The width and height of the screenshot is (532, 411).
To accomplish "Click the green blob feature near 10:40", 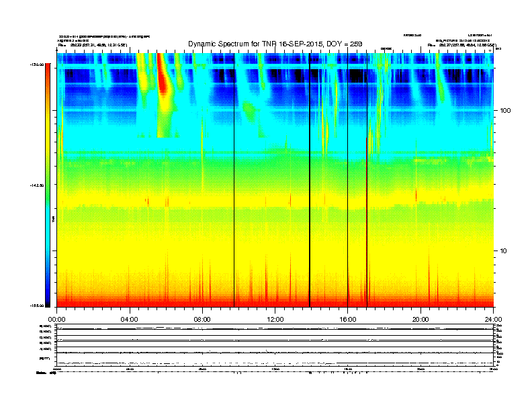I will [x=250, y=111].
